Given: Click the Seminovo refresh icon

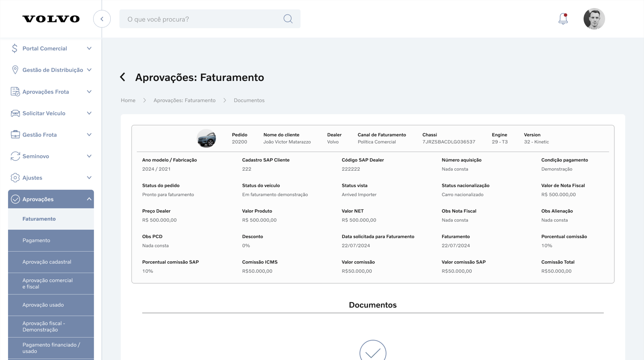Looking at the screenshot, I should click(x=15, y=156).
